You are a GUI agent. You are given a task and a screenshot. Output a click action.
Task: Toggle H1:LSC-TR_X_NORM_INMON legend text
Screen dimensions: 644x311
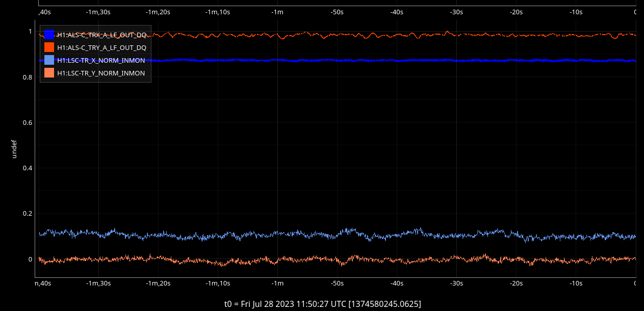pyautogui.click(x=101, y=60)
